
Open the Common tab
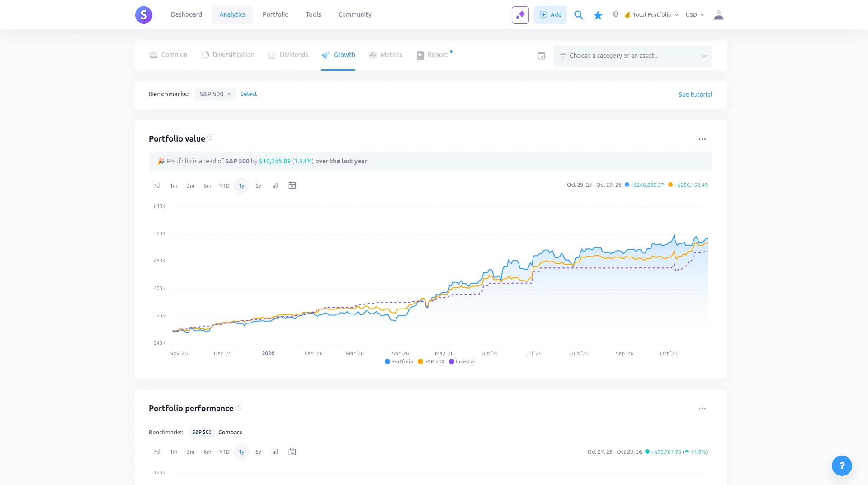click(x=168, y=55)
